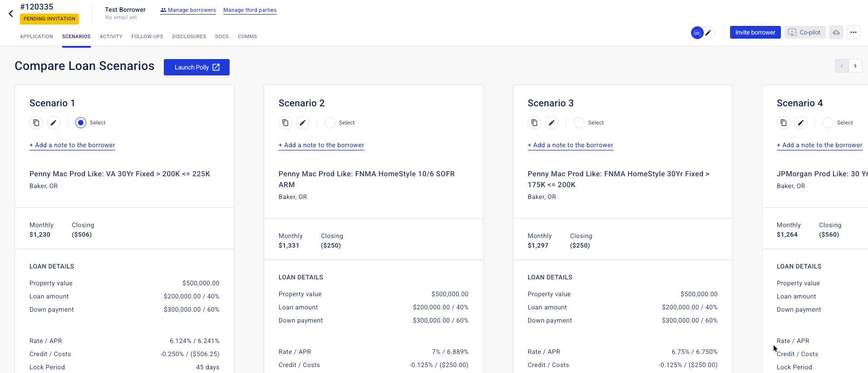Open the Disclosures tab

pyautogui.click(x=189, y=36)
